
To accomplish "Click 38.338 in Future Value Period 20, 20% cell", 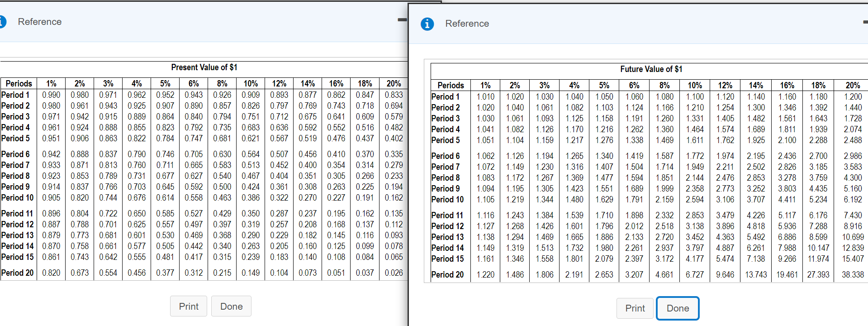I will (853, 274).
